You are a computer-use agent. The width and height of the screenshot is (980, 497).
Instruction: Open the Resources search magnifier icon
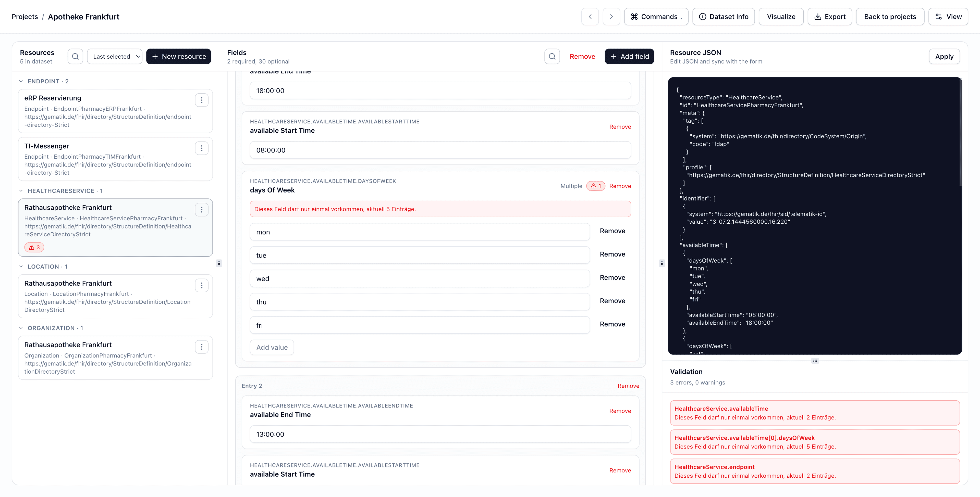[75, 56]
